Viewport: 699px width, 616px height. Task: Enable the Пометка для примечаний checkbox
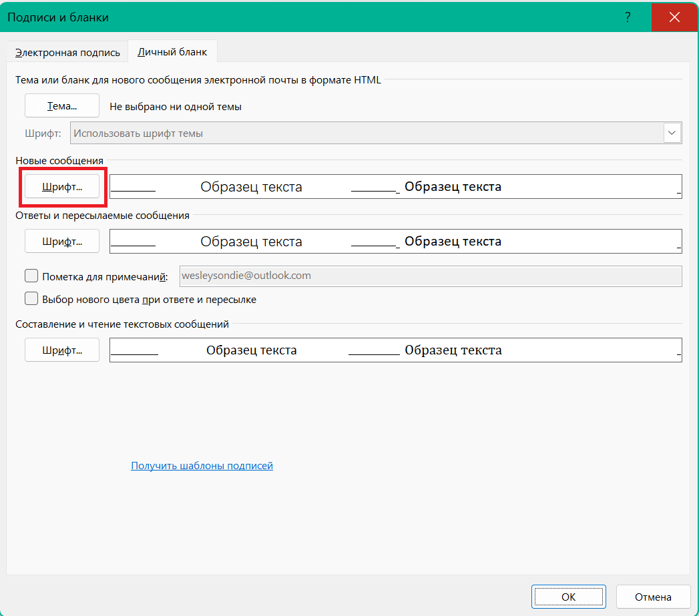coord(31,276)
